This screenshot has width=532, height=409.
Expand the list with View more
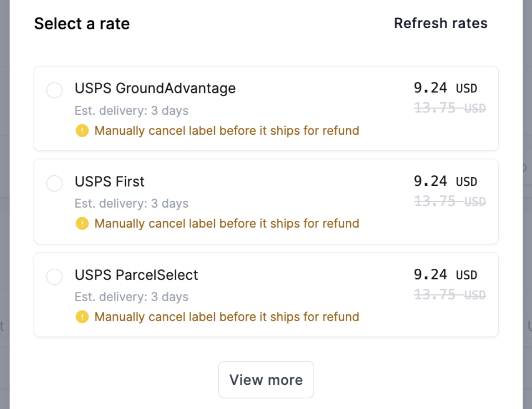(266, 379)
